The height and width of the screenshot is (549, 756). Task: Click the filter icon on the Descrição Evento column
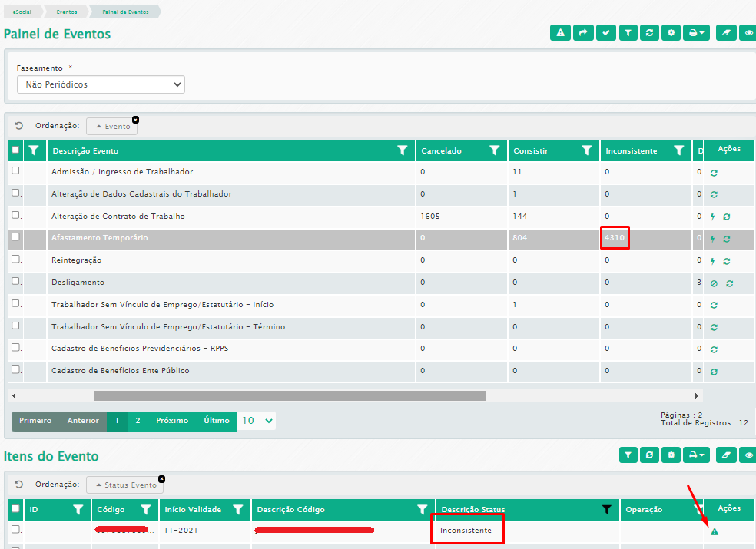402,150
